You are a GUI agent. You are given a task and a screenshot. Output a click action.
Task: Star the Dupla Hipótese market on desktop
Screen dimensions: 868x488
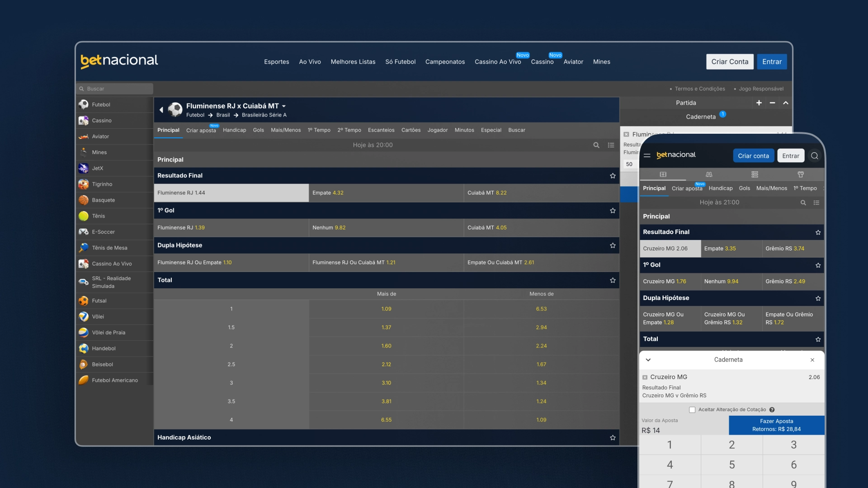pyautogui.click(x=613, y=245)
